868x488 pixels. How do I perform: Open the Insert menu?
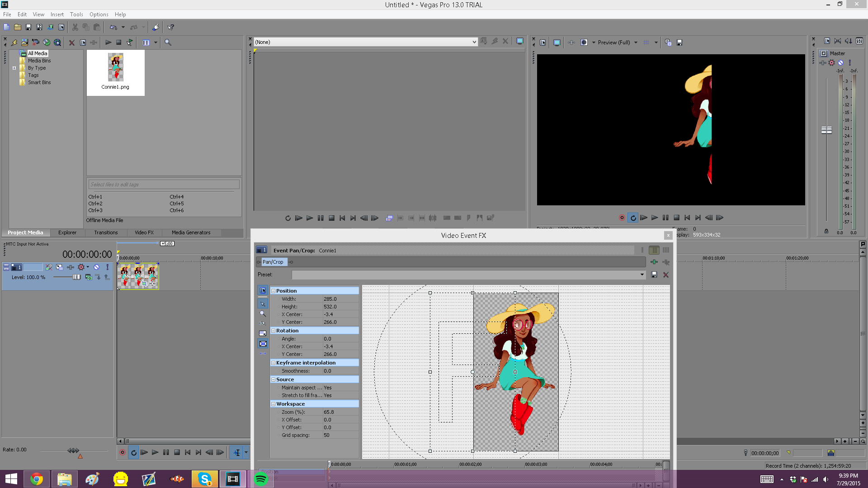coord(57,14)
